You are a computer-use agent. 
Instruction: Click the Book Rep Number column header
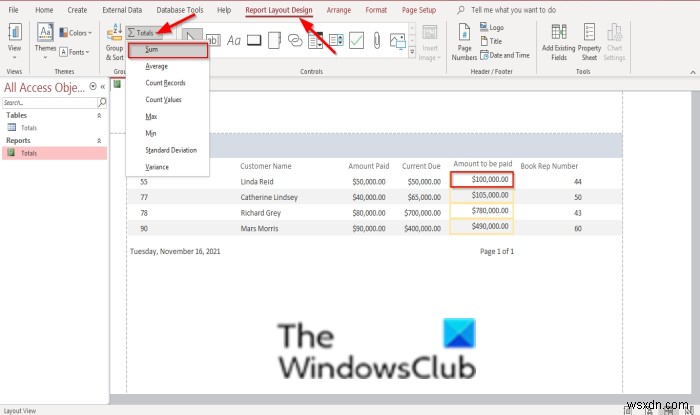(549, 166)
